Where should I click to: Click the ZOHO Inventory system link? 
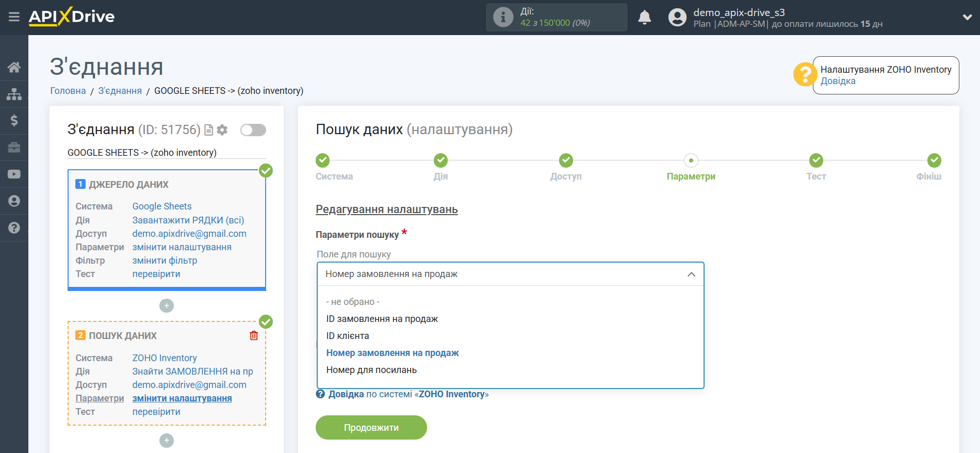click(x=165, y=358)
